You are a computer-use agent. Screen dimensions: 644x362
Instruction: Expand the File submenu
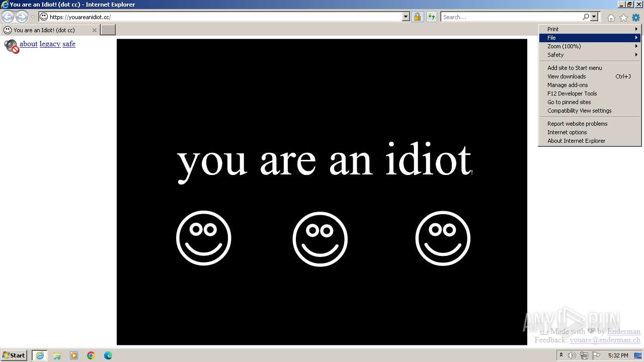point(590,38)
